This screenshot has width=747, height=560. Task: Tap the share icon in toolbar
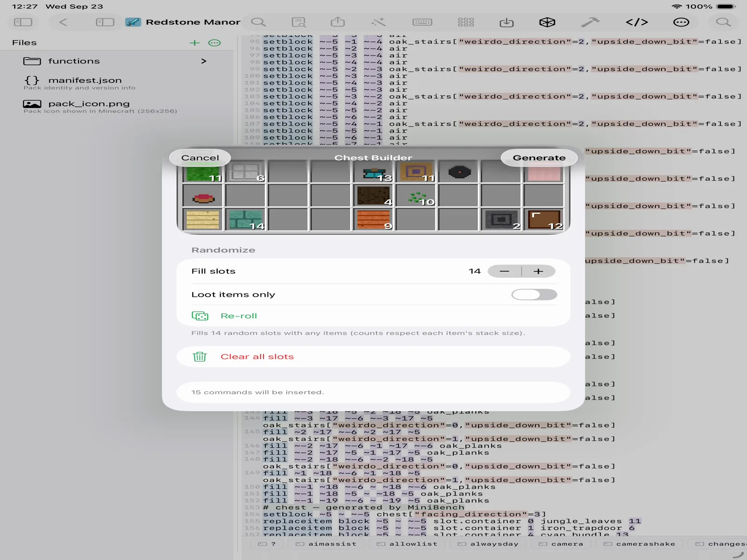tap(338, 22)
